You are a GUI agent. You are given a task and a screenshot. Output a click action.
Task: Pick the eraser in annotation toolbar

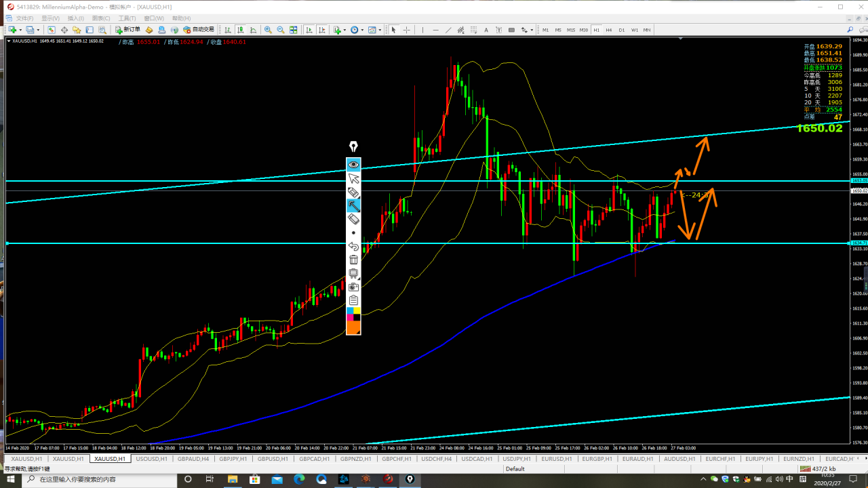353,219
